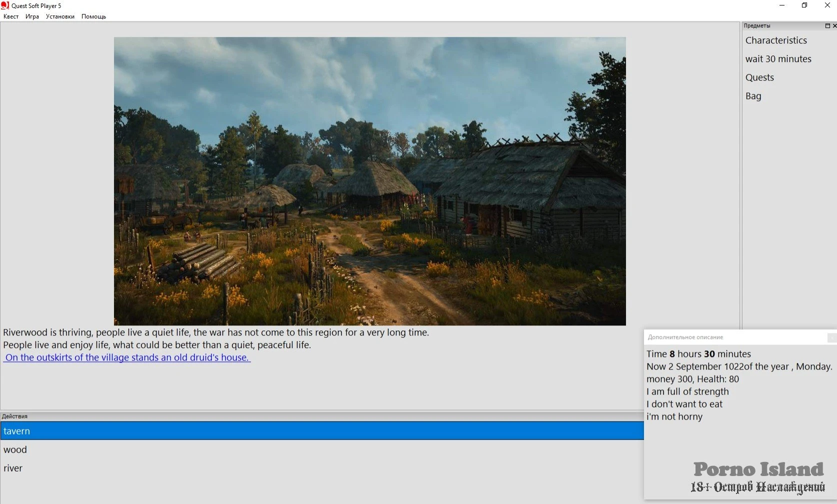Close the Quest Soft Player window
The height and width of the screenshot is (504, 837).
pyautogui.click(x=827, y=5)
